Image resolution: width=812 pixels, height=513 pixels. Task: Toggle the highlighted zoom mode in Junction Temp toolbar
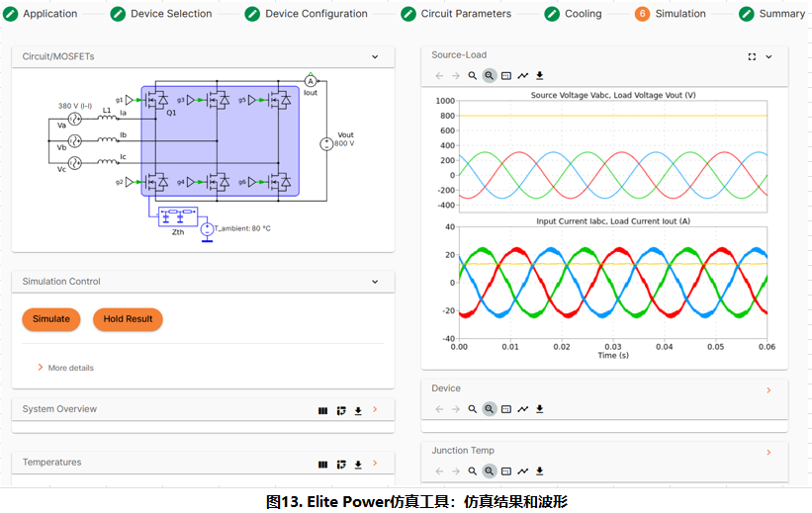(x=489, y=471)
